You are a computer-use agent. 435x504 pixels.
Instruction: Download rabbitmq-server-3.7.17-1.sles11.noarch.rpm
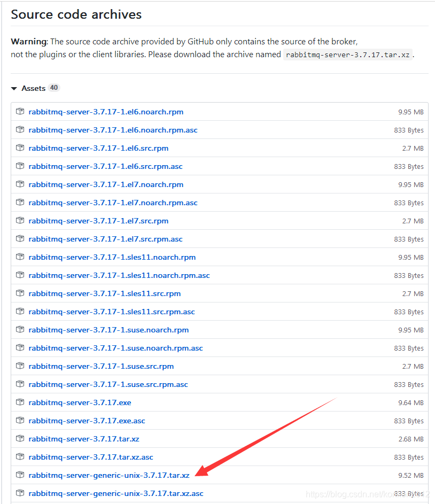pyautogui.click(x=112, y=257)
